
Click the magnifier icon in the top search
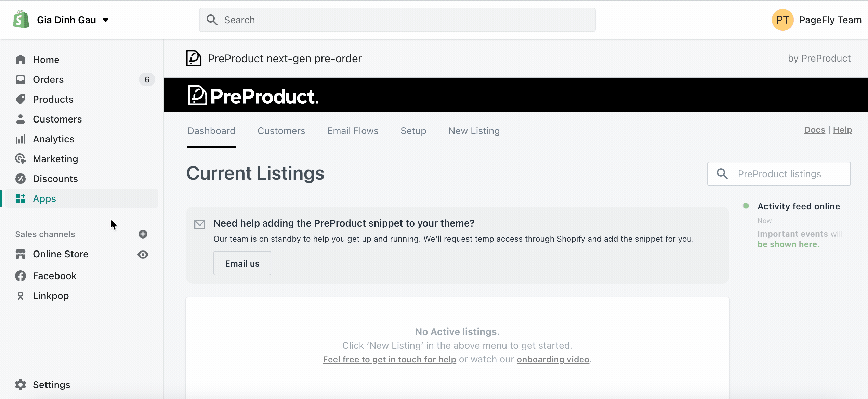pos(212,20)
